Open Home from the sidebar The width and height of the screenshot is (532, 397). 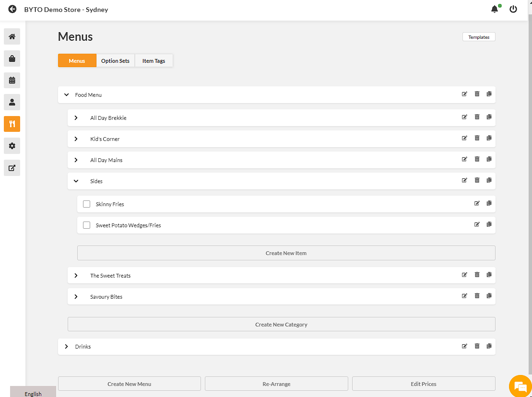12,36
